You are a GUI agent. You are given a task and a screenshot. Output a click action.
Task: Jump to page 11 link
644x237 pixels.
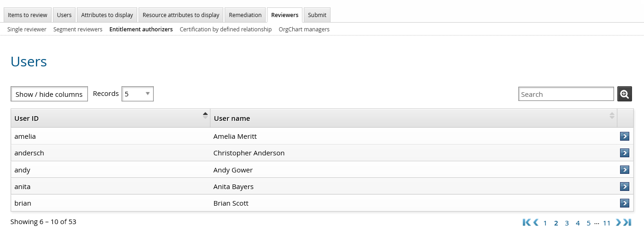tap(607, 223)
